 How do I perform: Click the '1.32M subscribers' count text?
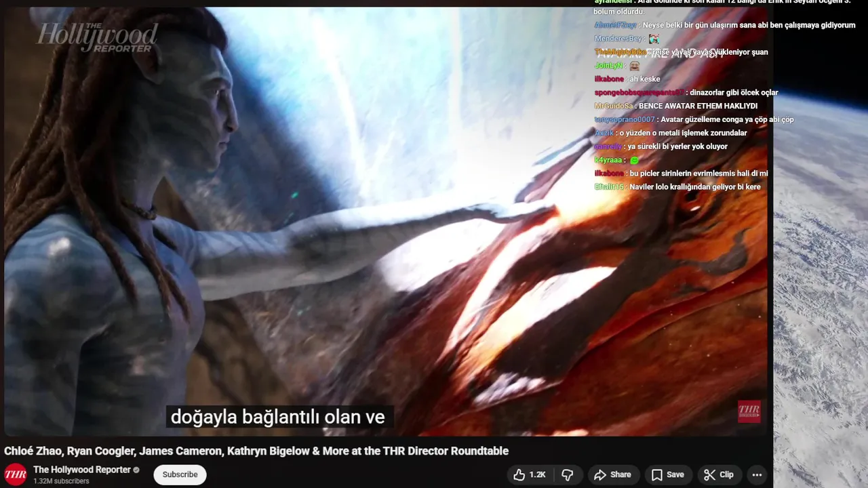(x=61, y=481)
